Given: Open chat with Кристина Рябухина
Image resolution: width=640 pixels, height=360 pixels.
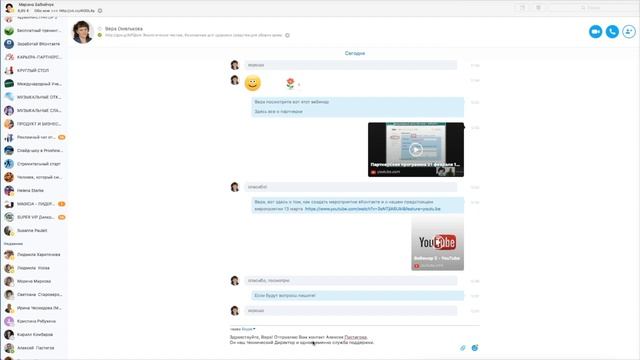Looking at the screenshot, I should pyautogui.click(x=34, y=321).
